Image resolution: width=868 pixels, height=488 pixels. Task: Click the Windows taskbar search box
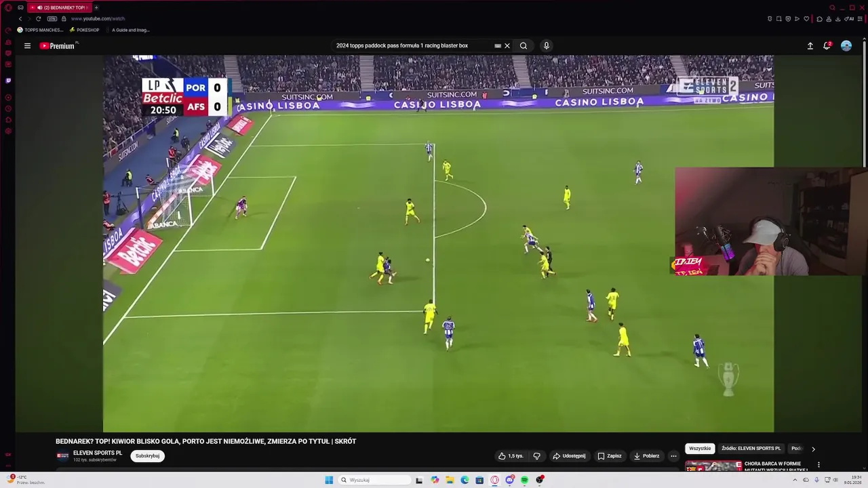375,480
